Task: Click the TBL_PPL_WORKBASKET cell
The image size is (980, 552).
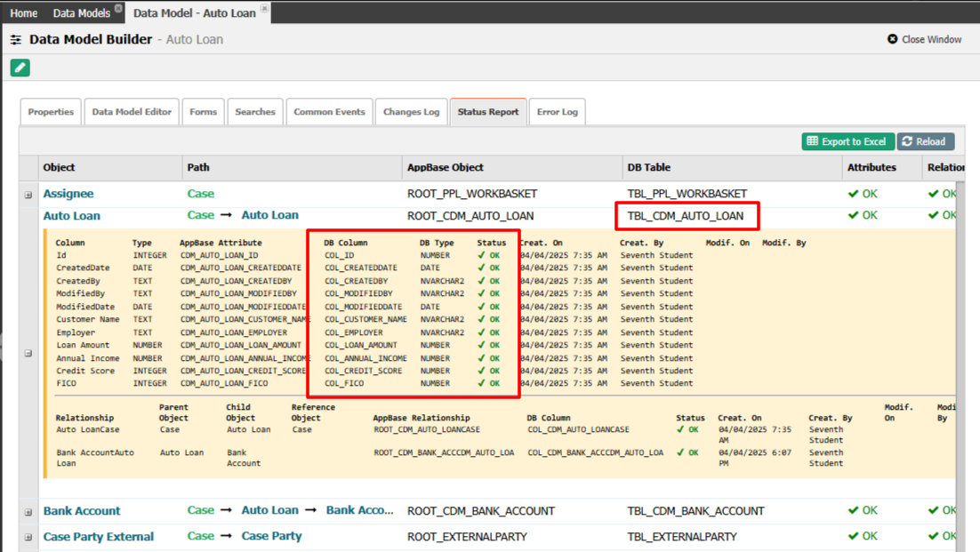Action: [687, 194]
